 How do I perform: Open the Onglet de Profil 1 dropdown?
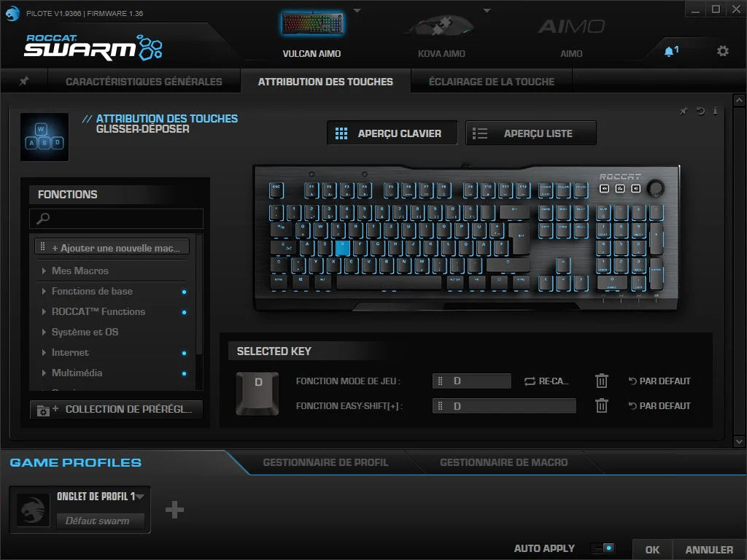[x=140, y=497]
